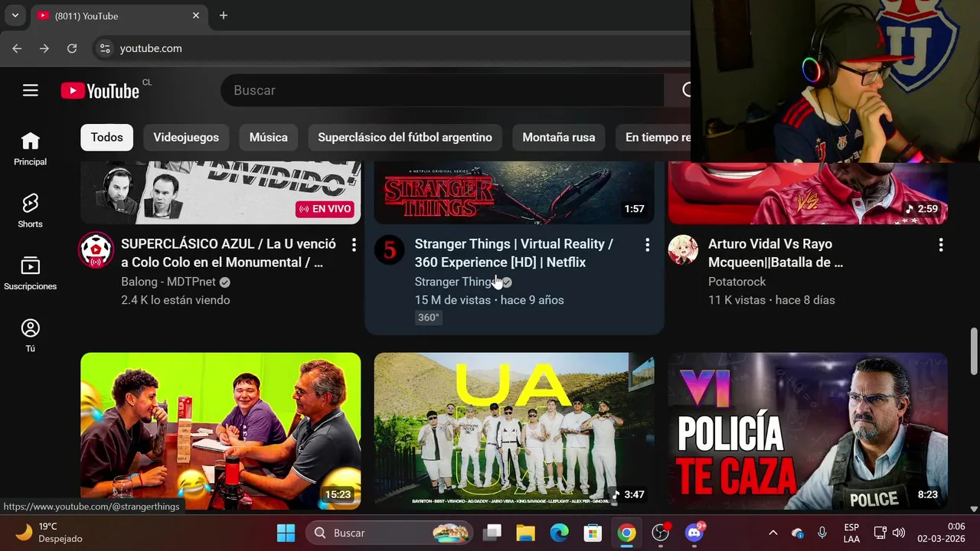Open the Tú profile section
The image size is (980, 551).
[x=31, y=335]
